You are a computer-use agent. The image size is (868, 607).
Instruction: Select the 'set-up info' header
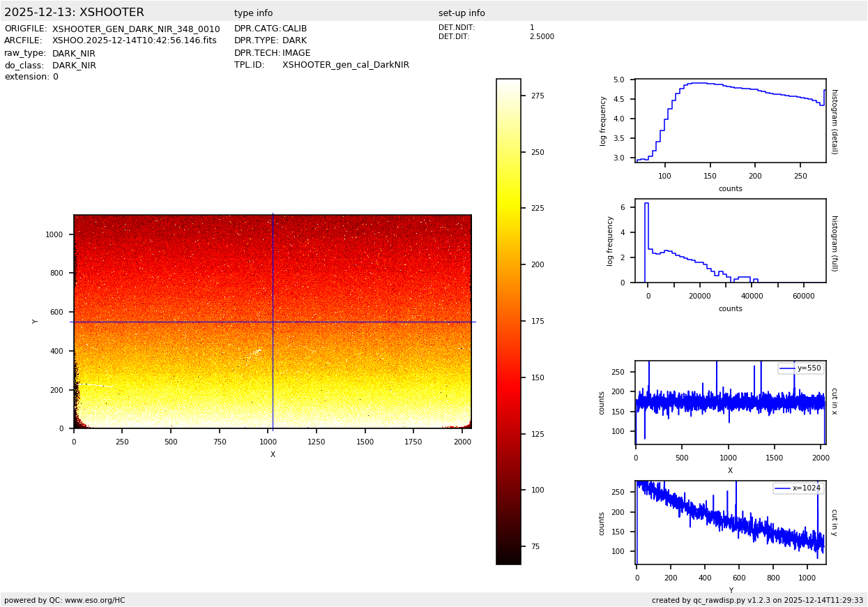pyautogui.click(x=462, y=13)
